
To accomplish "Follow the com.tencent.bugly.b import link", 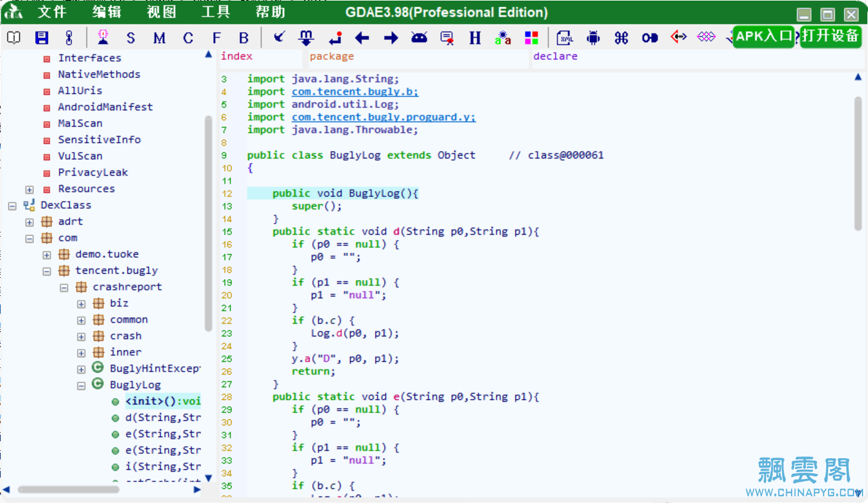I will (x=355, y=92).
